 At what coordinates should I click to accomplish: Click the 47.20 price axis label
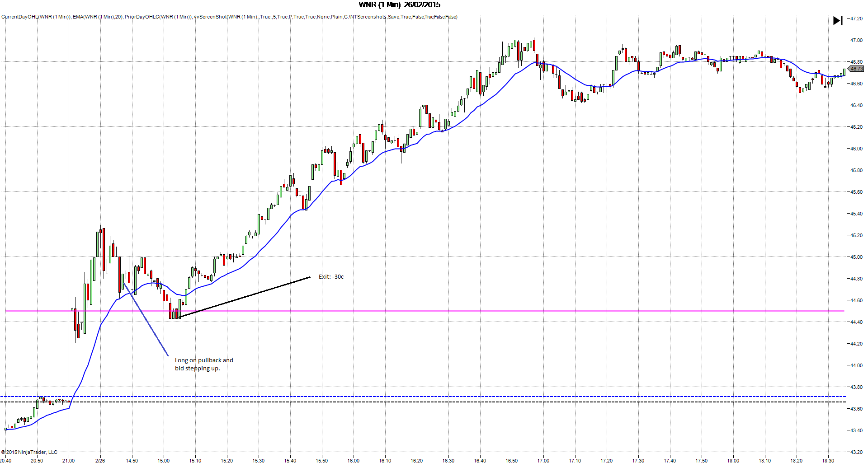[856, 19]
